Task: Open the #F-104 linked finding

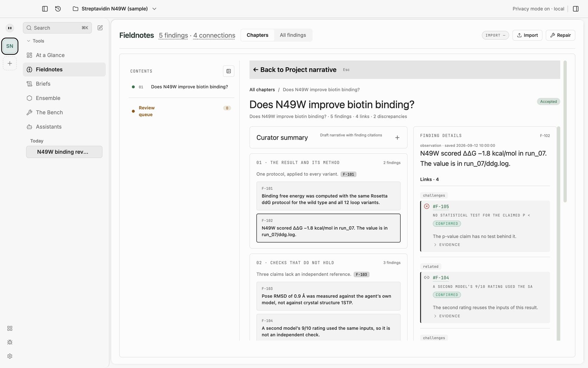Action: (441, 278)
